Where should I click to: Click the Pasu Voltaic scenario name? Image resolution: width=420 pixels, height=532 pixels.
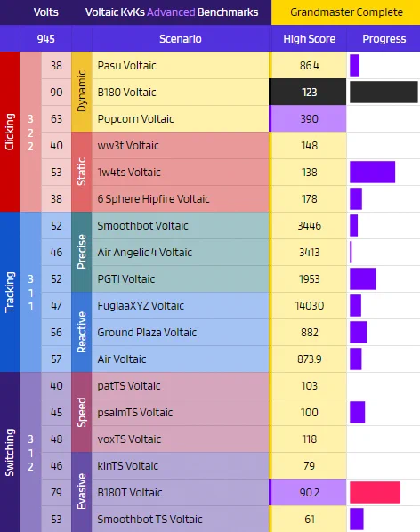[126, 66]
